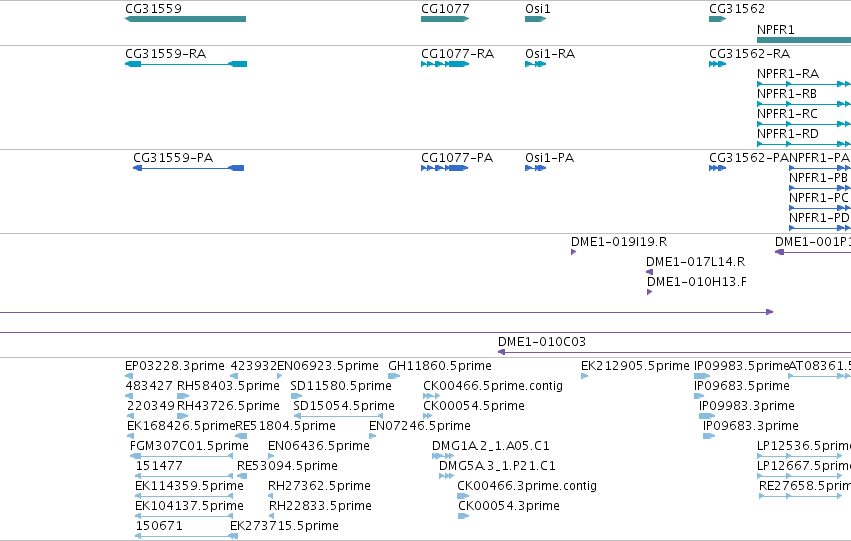Click the 423932 EST arrow
The width and height of the screenshot is (851, 541).
tap(234, 376)
